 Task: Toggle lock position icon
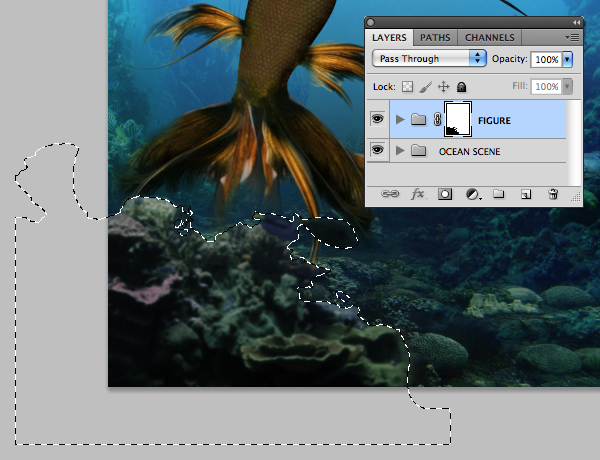[x=443, y=87]
